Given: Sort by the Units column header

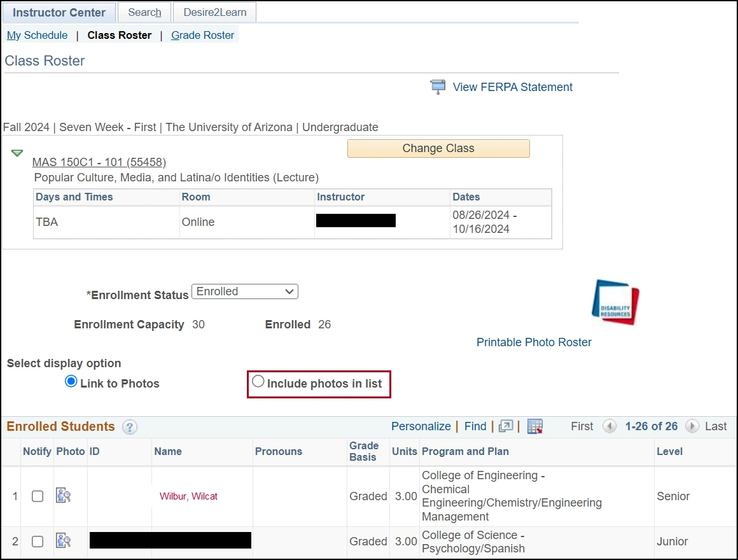Looking at the screenshot, I should 404,451.
